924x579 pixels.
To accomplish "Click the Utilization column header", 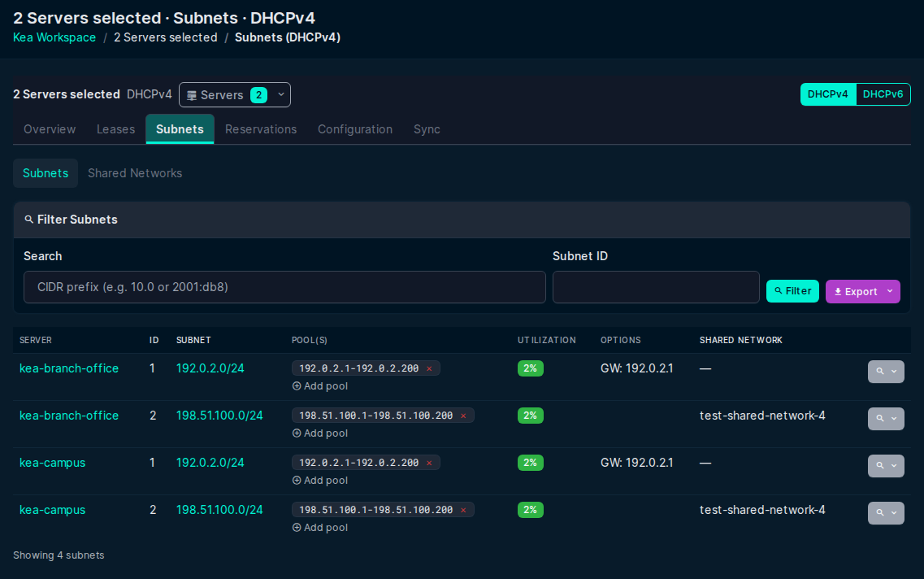I will tap(547, 340).
